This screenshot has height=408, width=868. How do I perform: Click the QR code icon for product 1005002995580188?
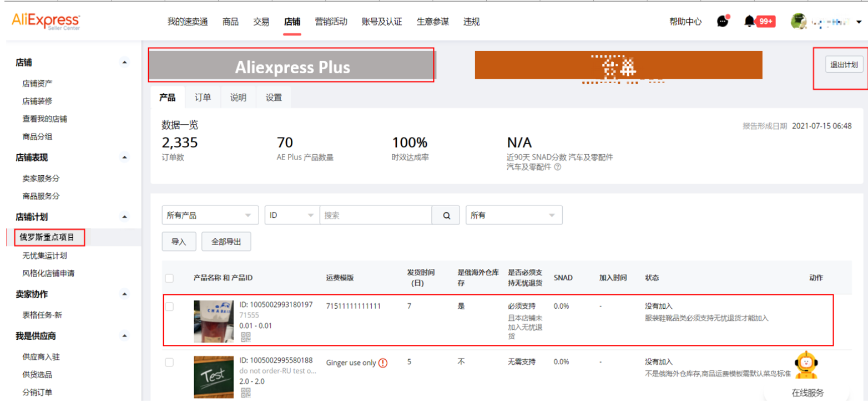tap(245, 393)
